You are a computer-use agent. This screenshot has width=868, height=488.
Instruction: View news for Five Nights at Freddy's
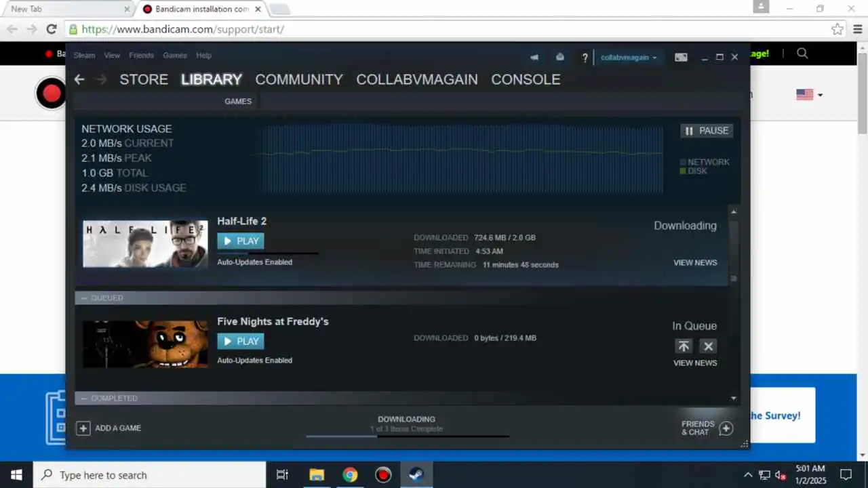coord(695,363)
